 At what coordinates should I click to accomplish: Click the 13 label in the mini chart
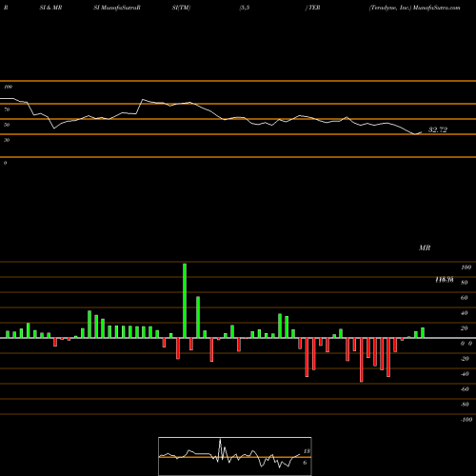(x=307, y=451)
